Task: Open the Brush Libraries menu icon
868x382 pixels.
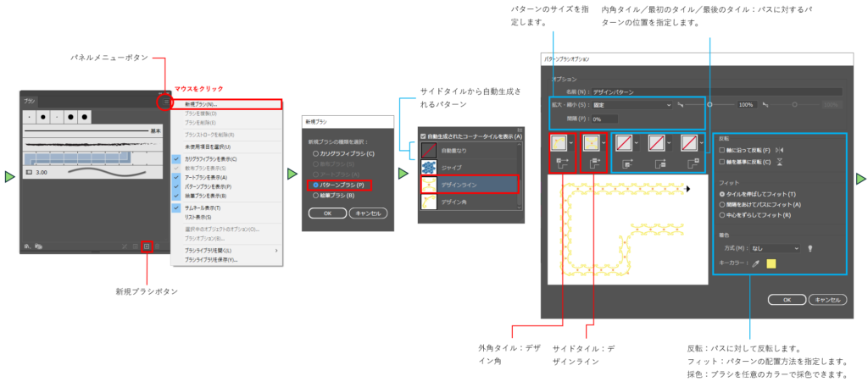Action: (x=27, y=246)
